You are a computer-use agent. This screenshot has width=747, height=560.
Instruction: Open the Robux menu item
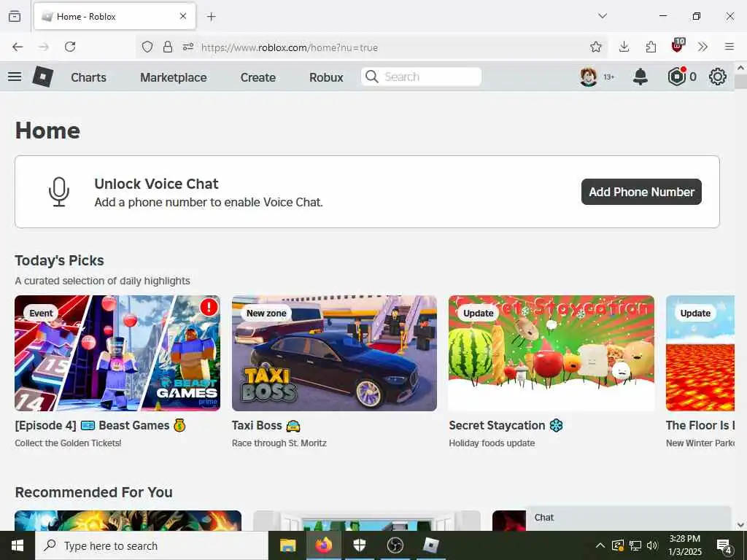tap(326, 77)
